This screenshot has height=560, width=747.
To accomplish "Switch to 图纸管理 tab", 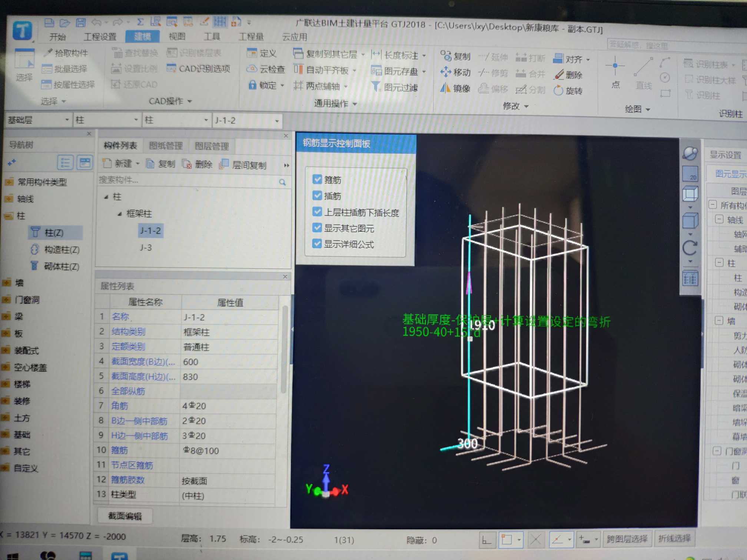I will [166, 146].
